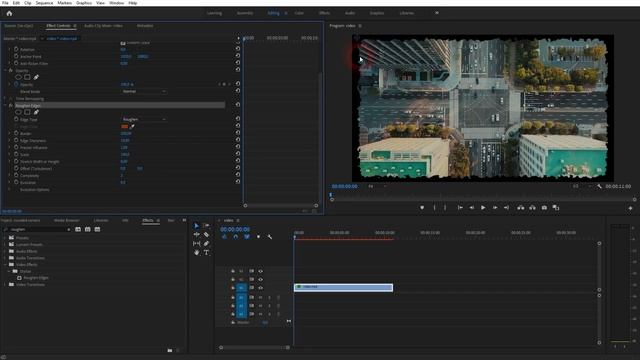Open the Edge Type dropdown
Viewport: 640px width, 360px height.
[x=144, y=119]
